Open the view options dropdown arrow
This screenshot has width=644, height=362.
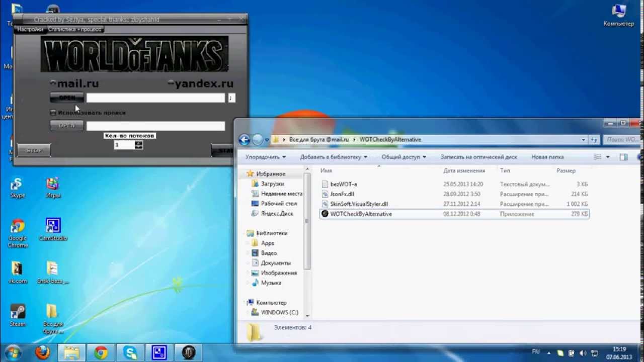pyautogui.click(x=608, y=157)
